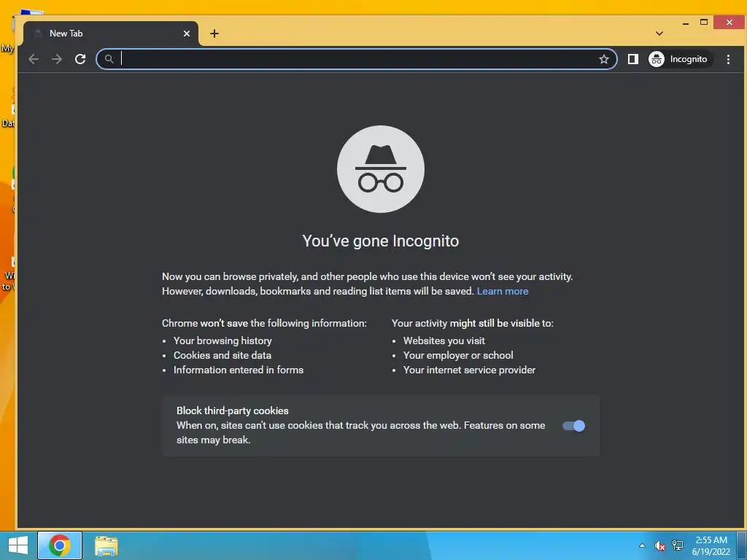747x560 pixels.
Task: Click "Cookies and site data" bullet text
Action: 222,355
